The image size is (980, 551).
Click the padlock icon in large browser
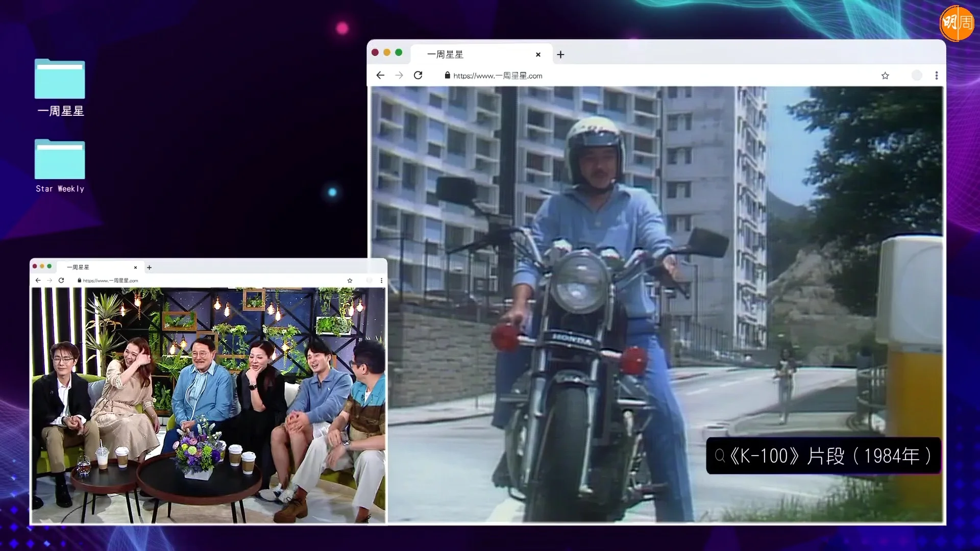coord(447,76)
